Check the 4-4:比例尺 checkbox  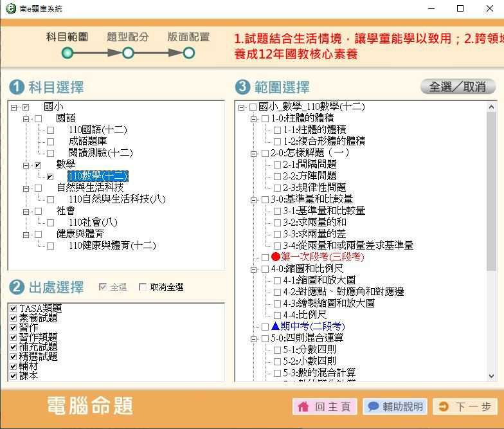tap(277, 315)
